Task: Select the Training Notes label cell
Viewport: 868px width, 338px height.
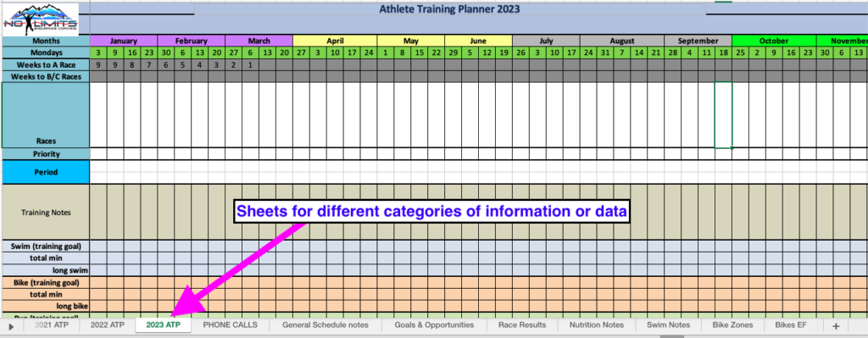Action: coord(46,212)
